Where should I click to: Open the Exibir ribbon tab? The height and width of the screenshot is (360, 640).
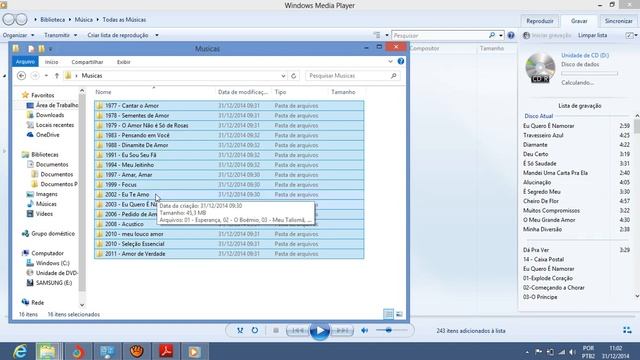click(x=123, y=62)
